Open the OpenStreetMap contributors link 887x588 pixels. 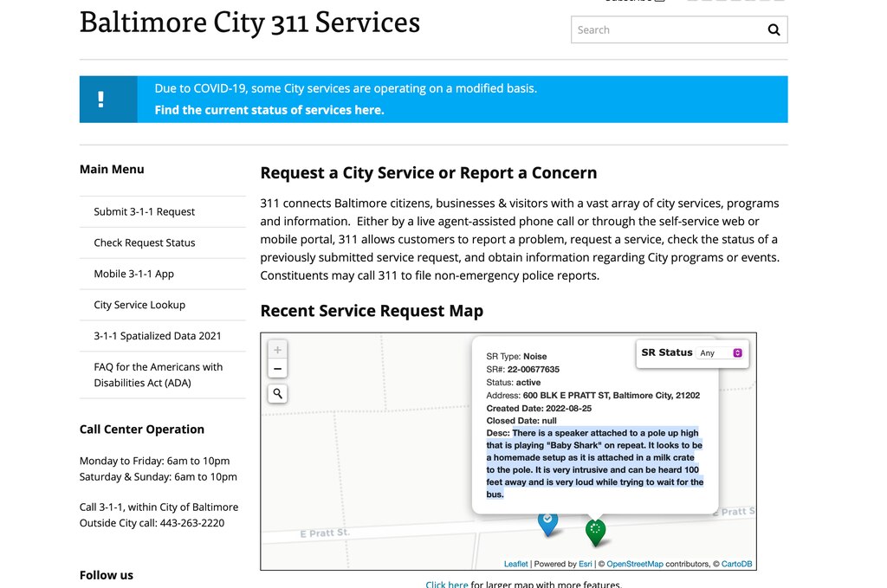click(633, 563)
